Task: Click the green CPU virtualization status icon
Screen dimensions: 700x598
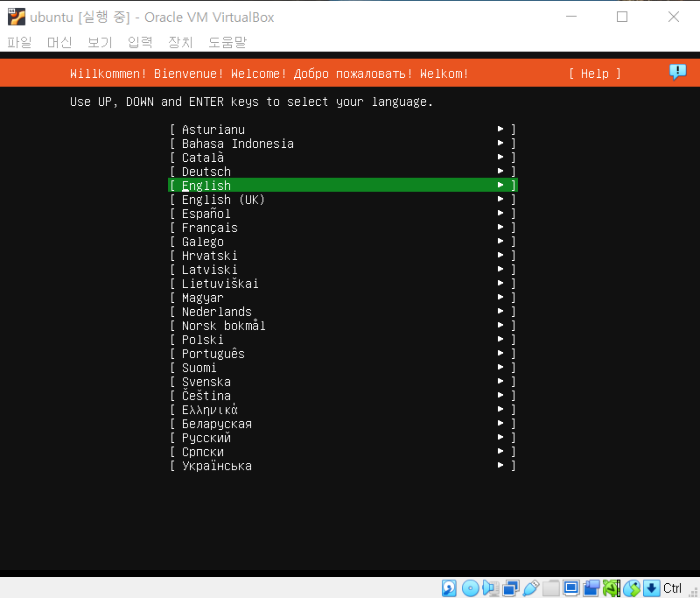Action: pyautogui.click(x=612, y=587)
